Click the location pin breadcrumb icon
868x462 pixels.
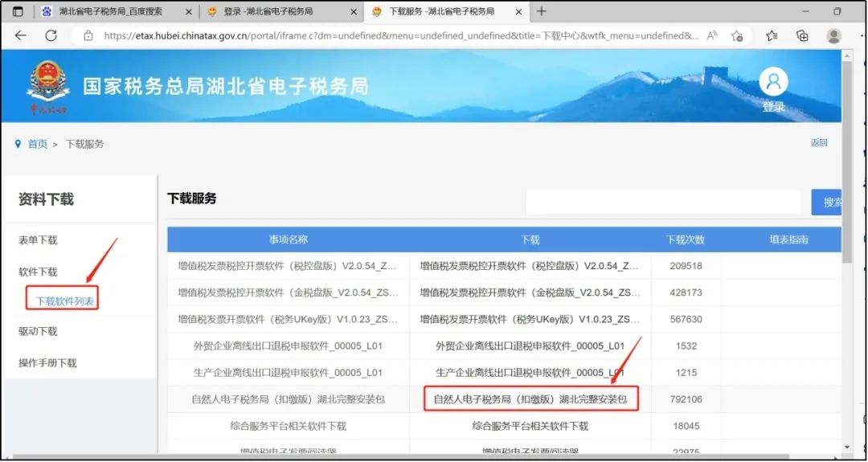(18, 144)
